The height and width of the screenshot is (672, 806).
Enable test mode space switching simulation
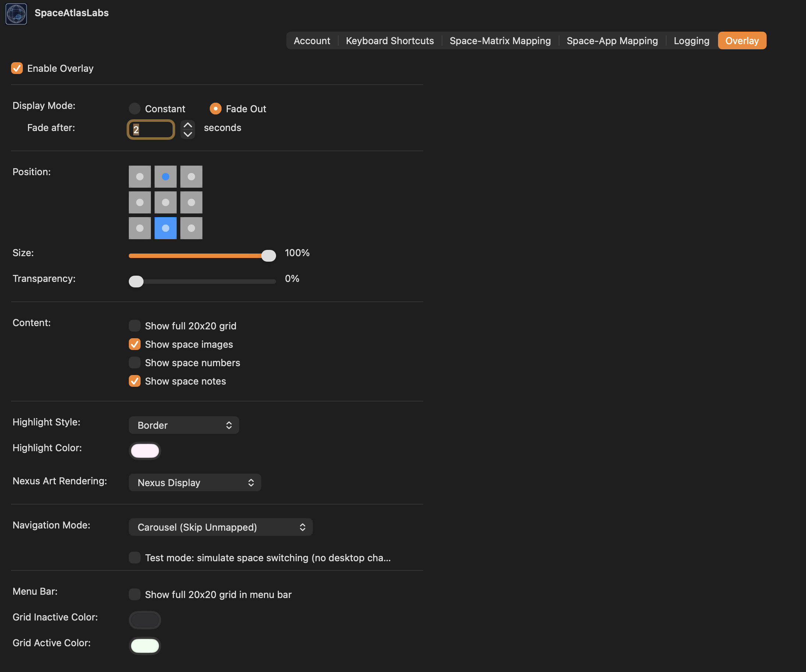134,558
